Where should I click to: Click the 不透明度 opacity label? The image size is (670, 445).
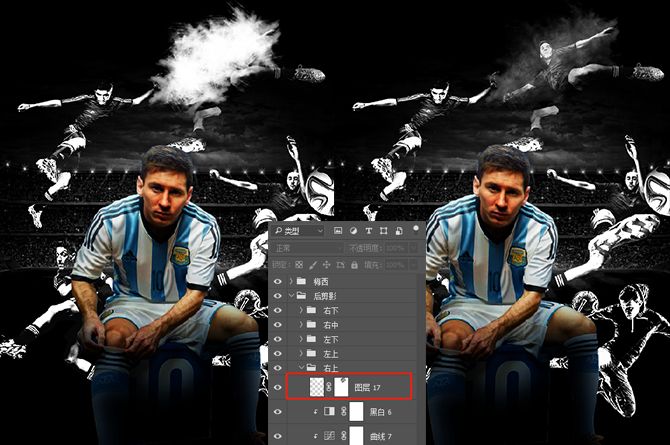(x=365, y=248)
